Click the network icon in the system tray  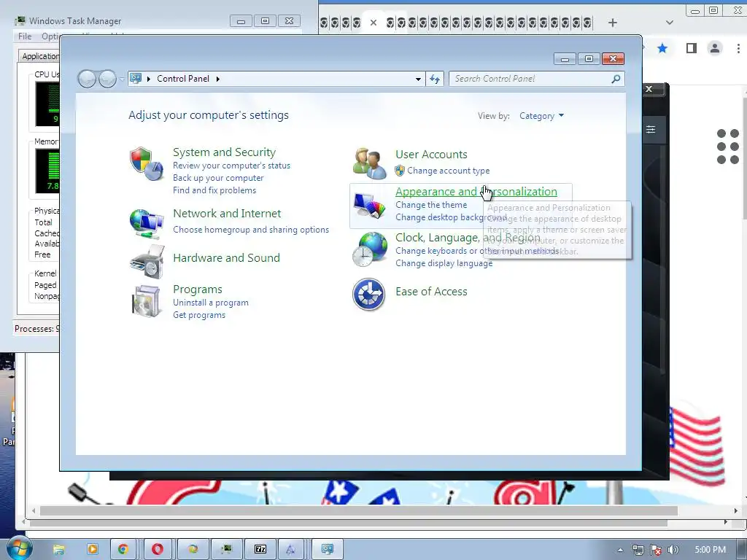pyautogui.click(x=638, y=550)
